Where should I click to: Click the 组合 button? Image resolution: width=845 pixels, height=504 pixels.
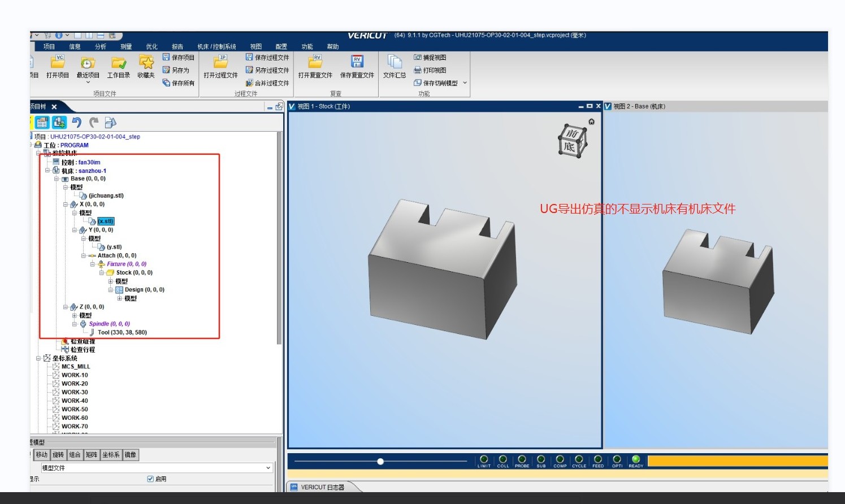click(x=75, y=455)
